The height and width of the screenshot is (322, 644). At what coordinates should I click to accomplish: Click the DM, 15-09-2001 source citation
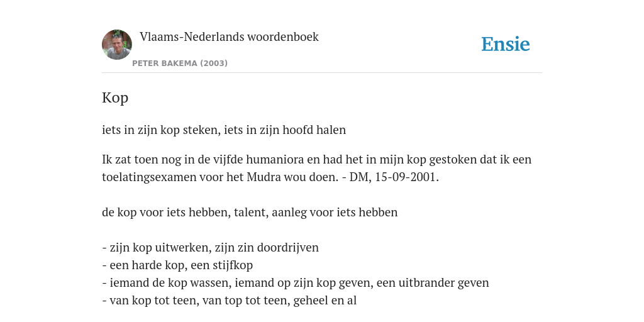pyautogui.click(x=394, y=177)
